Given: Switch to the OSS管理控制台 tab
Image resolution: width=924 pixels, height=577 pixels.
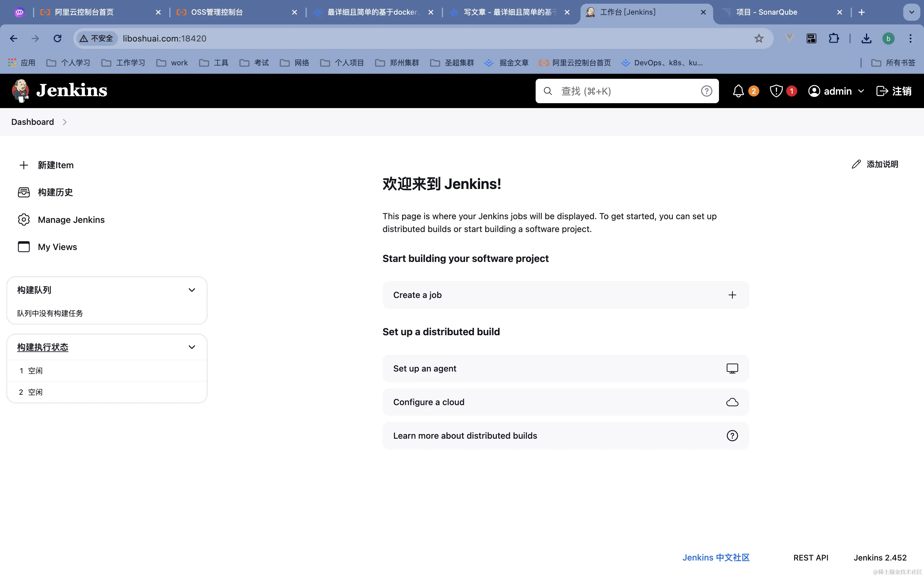Looking at the screenshot, I should (x=217, y=12).
